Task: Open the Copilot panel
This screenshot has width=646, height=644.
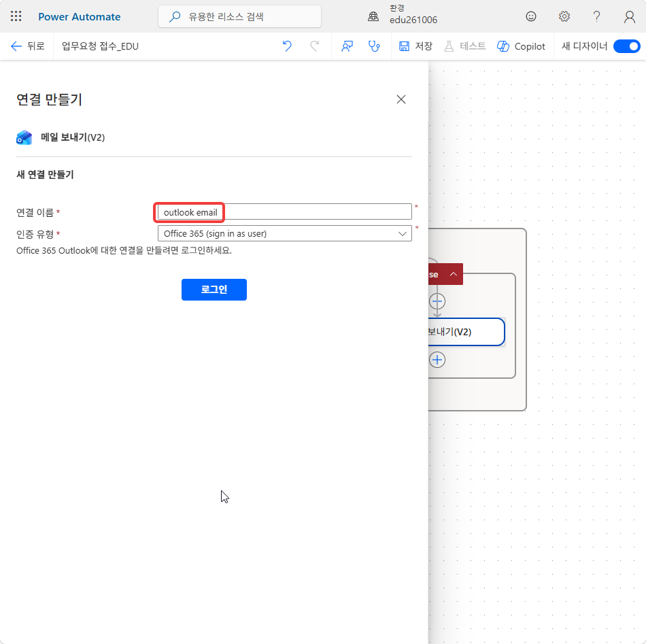Action: pos(521,46)
